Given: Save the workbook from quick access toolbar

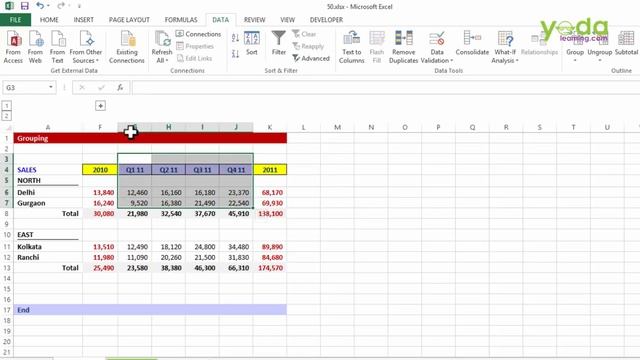Looking at the screenshot, I should [24, 6].
